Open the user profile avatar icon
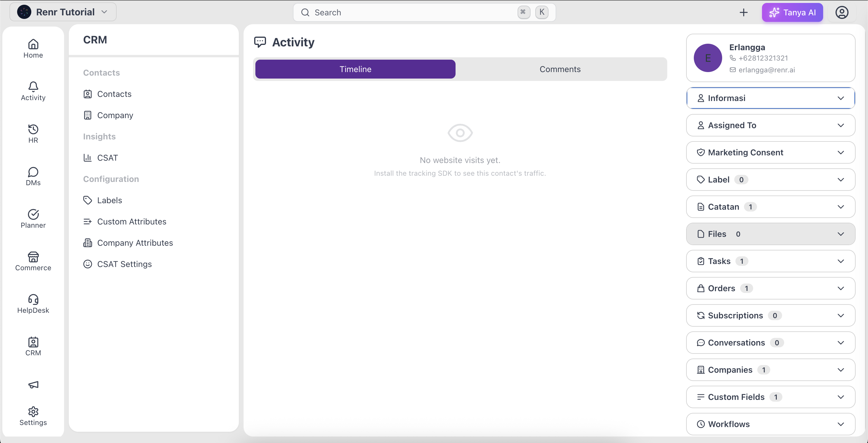Image resolution: width=868 pixels, height=443 pixels. tap(842, 12)
